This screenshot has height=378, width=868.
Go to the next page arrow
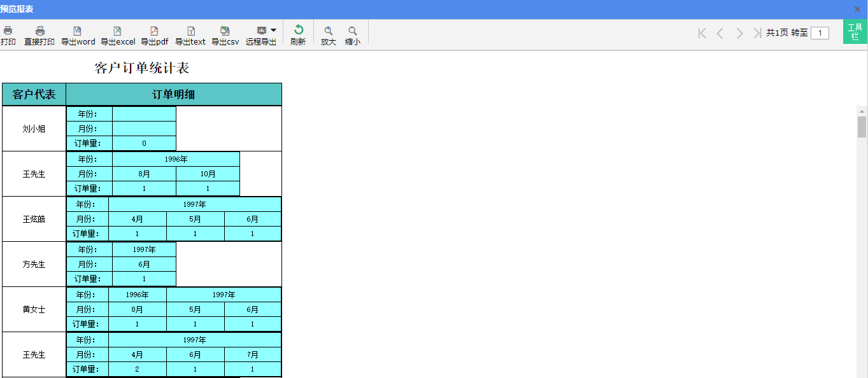pyautogui.click(x=739, y=33)
